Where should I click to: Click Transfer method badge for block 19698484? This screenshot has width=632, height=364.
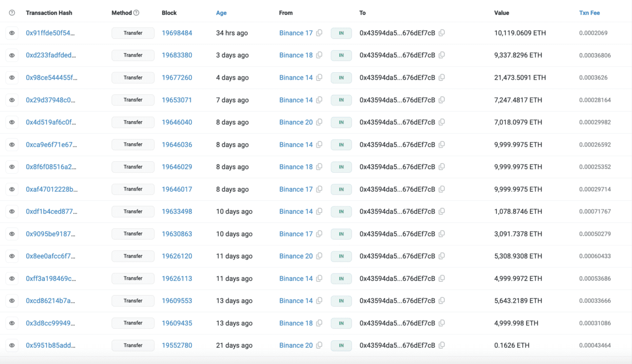[x=133, y=33]
